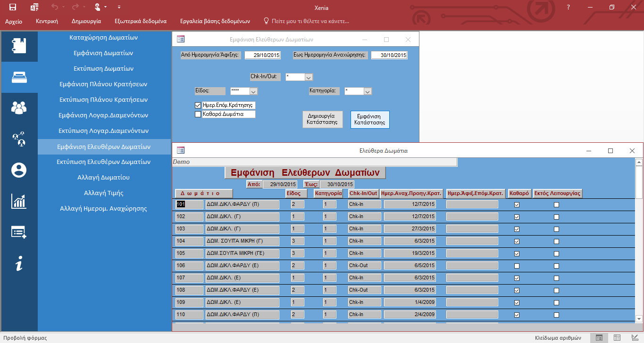644x343 pixels.
Task: Click the reservations book icon in sidebar
Action: (19, 46)
